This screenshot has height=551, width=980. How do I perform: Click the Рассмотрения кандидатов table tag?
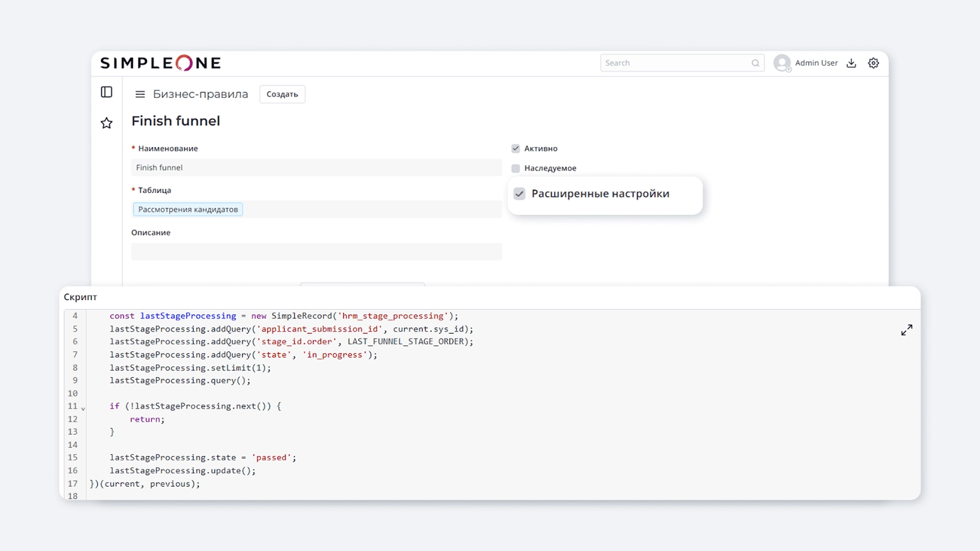pyautogui.click(x=188, y=209)
